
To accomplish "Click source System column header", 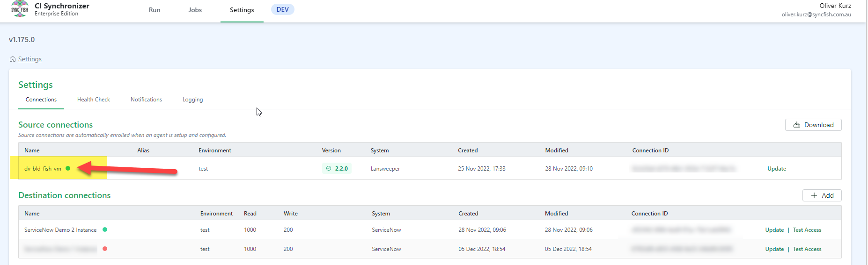I will 380,150.
